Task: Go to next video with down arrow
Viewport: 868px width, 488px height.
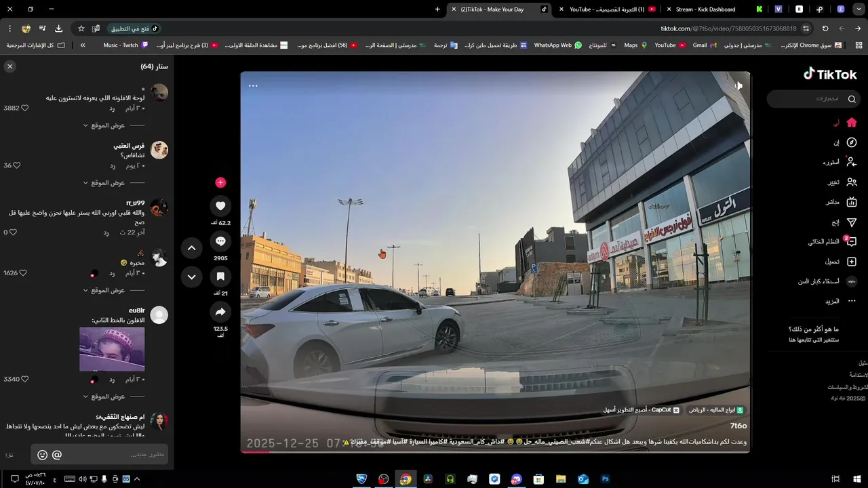Action: point(191,277)
